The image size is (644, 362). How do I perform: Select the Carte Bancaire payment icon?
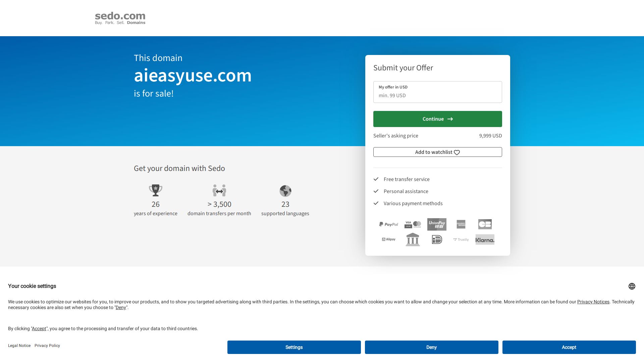(485, 224)
